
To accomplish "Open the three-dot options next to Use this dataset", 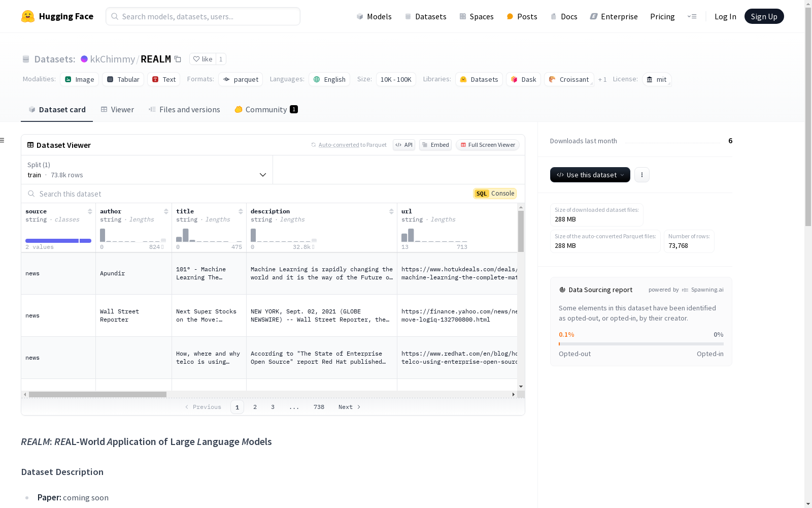I will [642, 175].
